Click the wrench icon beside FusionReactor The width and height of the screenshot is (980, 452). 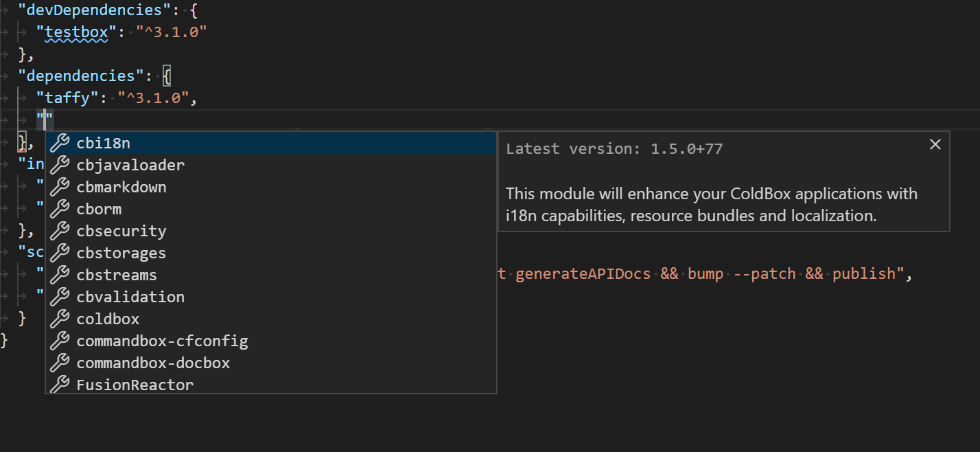coord(60,384)
